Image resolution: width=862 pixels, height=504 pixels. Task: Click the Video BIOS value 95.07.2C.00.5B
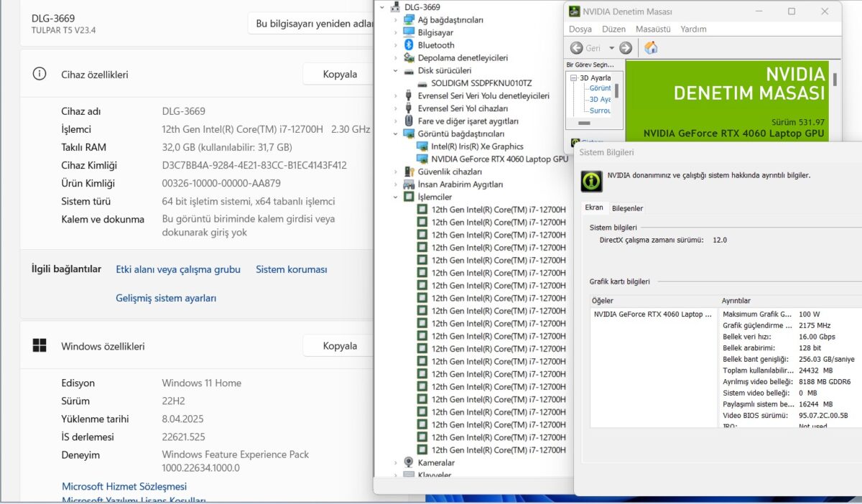(x=823, y=415)
